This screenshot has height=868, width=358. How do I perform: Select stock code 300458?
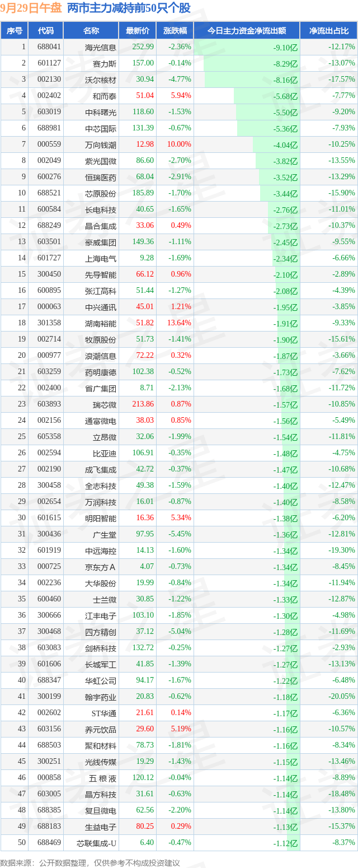pos(49,486)
